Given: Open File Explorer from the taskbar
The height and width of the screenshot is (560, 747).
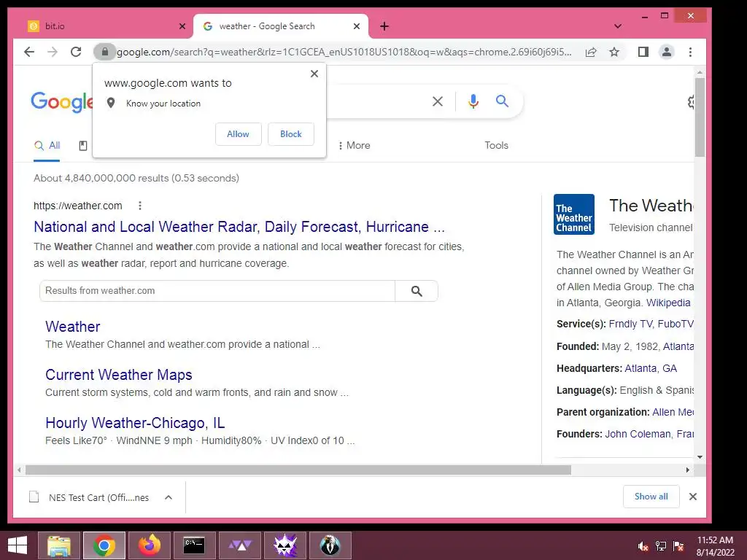Looking at the screenshot, I should coord(58,545).
